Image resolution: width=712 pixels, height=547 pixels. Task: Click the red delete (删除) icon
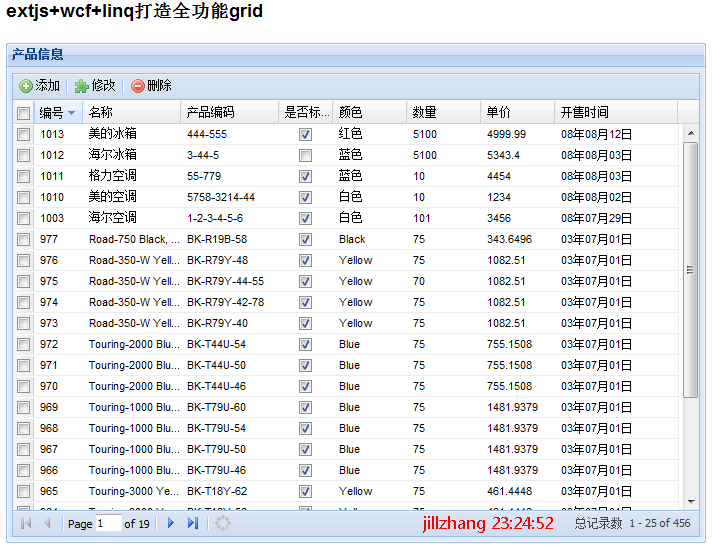(x=137, y=86)
